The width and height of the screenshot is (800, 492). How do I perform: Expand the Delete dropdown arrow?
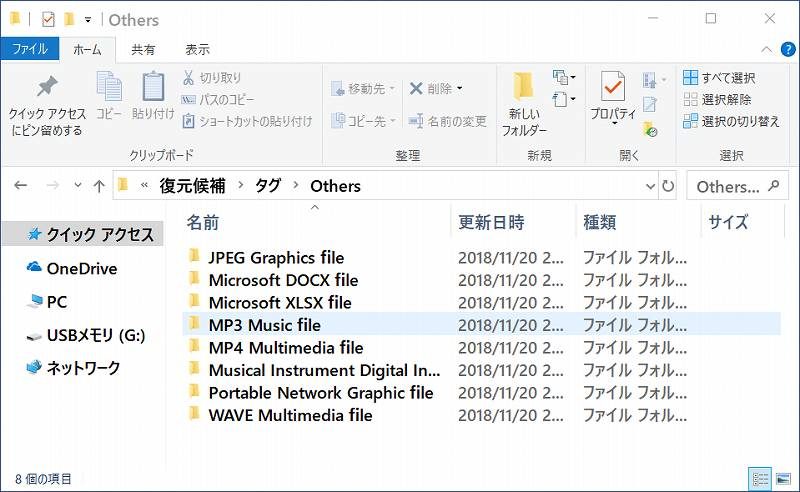(x=459, y=89)
